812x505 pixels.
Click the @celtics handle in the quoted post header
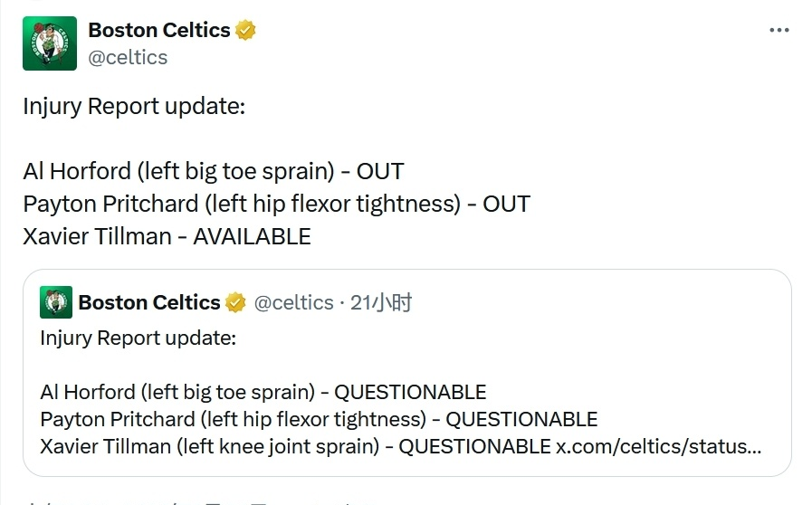294,302
